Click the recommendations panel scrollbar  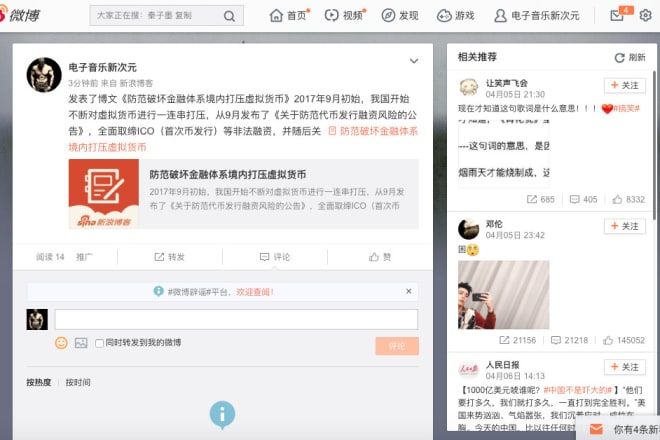pyautogui.click(x=654, y=145)
